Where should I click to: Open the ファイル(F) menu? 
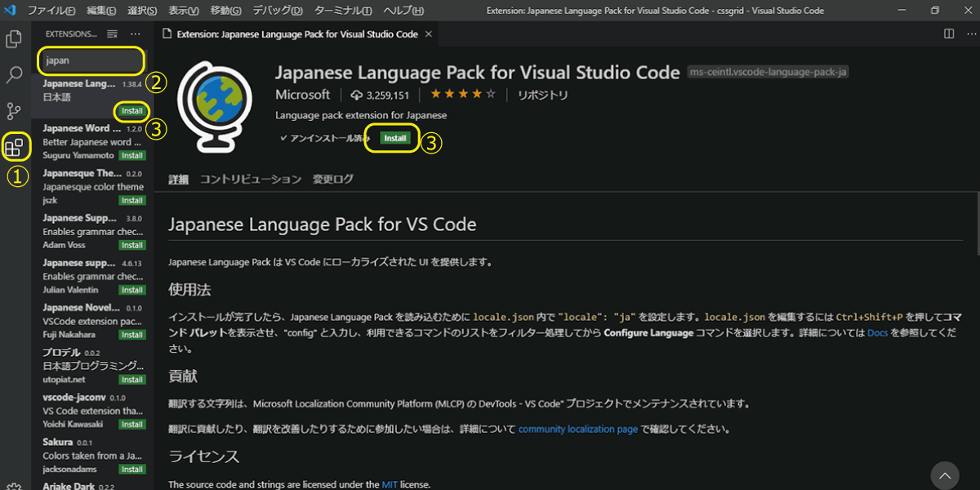click(x=52, y=11)
